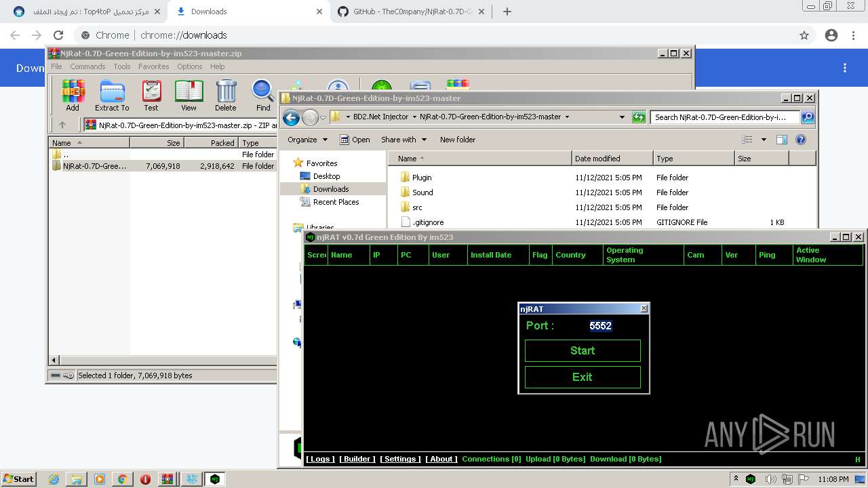Select the Sound folder in Explorer
This screenshot has height=488, width=868.
(422, 192)
